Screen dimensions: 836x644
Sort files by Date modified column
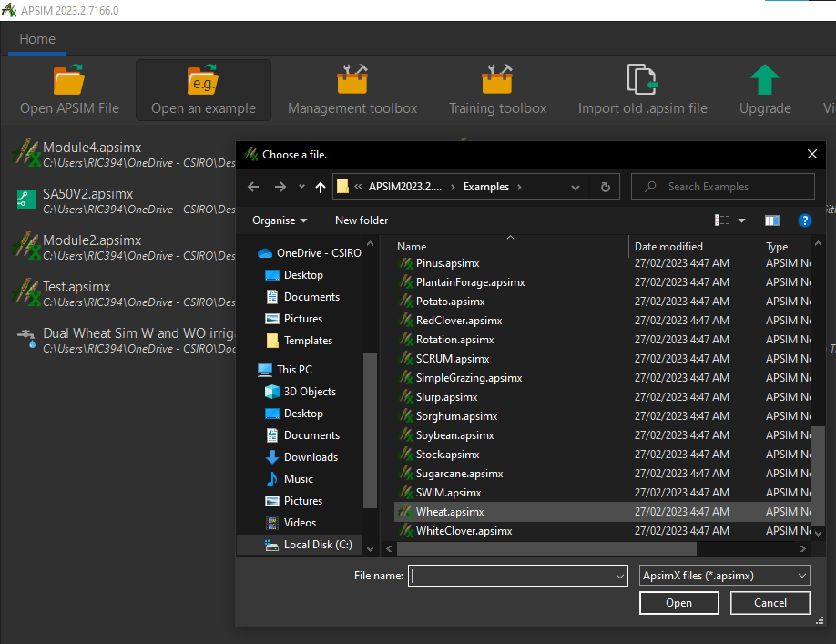[x=668, y=246]
